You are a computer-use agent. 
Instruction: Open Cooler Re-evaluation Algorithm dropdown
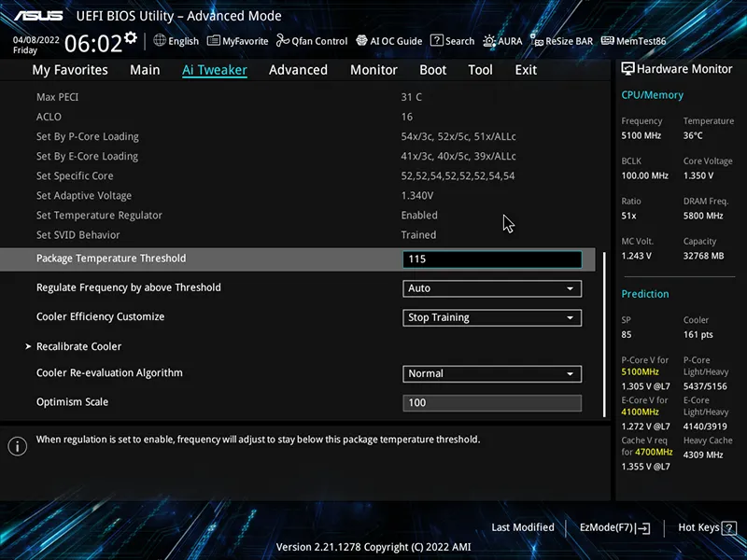point(492,374)
